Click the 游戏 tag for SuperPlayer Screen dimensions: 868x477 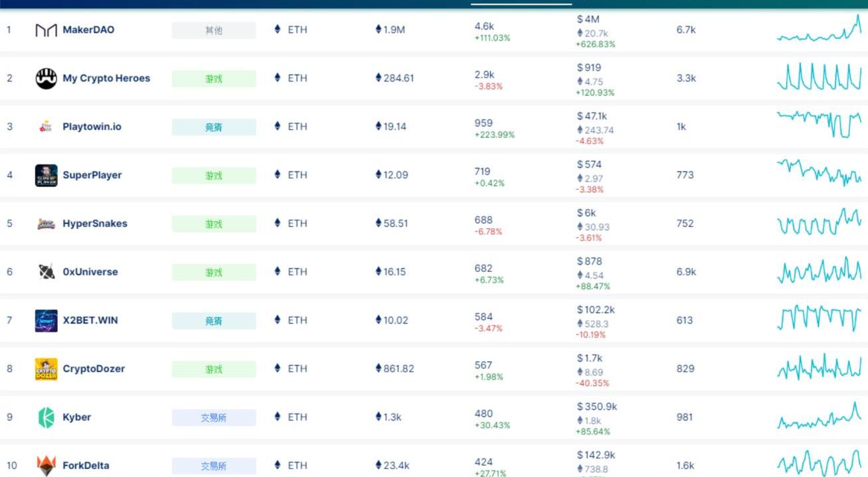(x=214, y=176)
